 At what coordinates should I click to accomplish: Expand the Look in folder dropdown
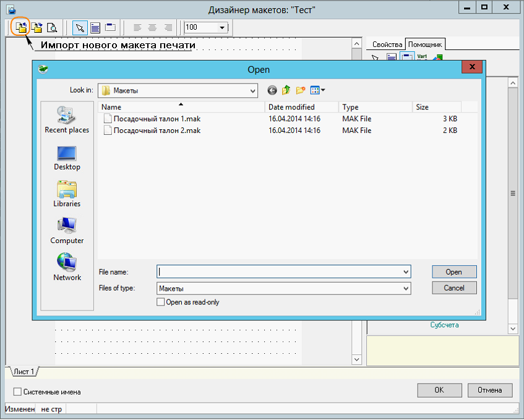pyautogui.click(x=252, y=90)
